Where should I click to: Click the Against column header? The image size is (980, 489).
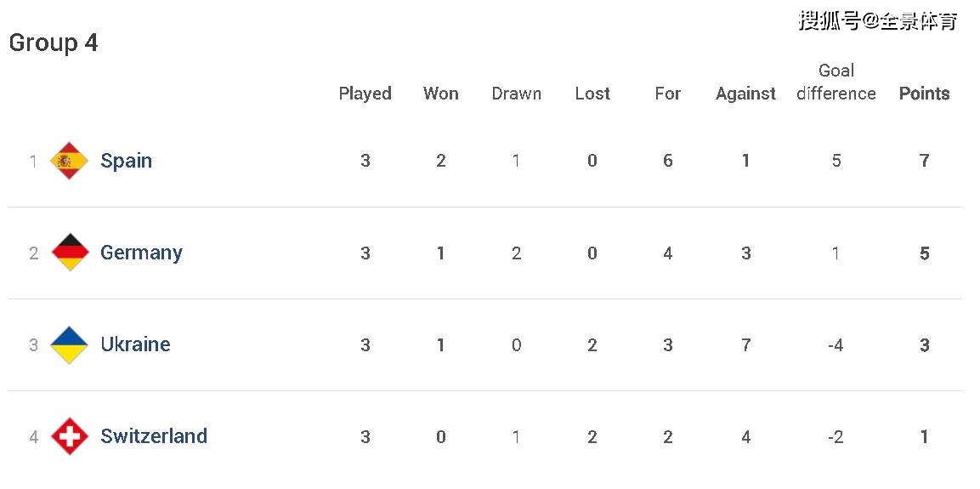pos(745,94)
